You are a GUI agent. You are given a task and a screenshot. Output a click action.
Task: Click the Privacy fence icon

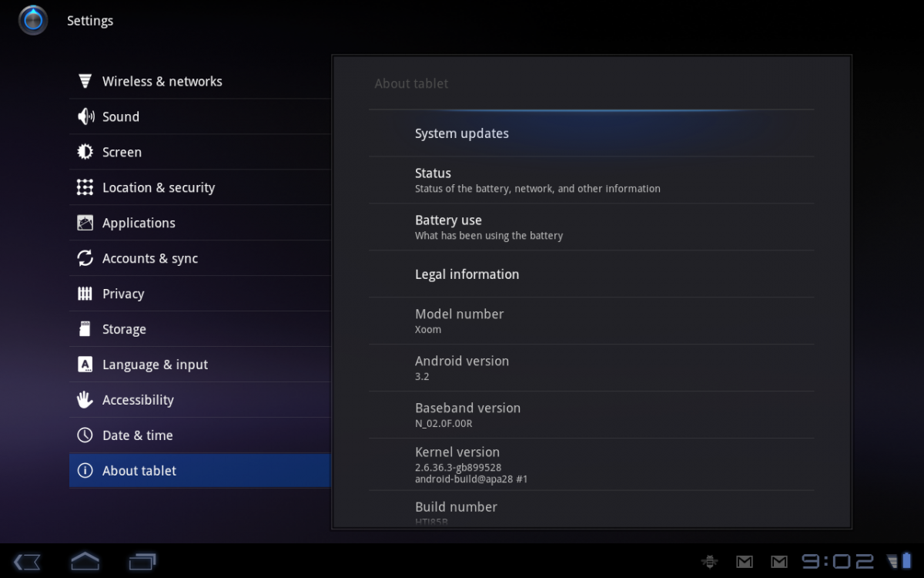click(85, 294)
